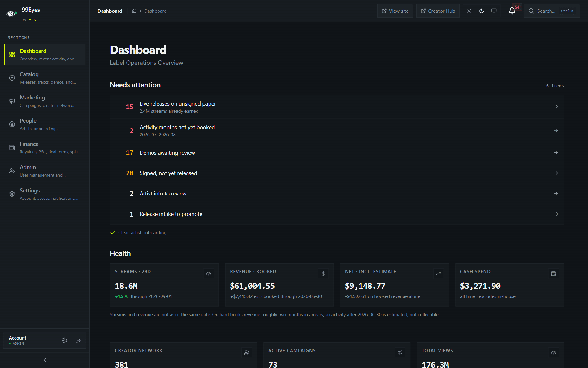Open Marketing section in sidebar
Screen dimensions: 588x368
[x=45, y=101]
